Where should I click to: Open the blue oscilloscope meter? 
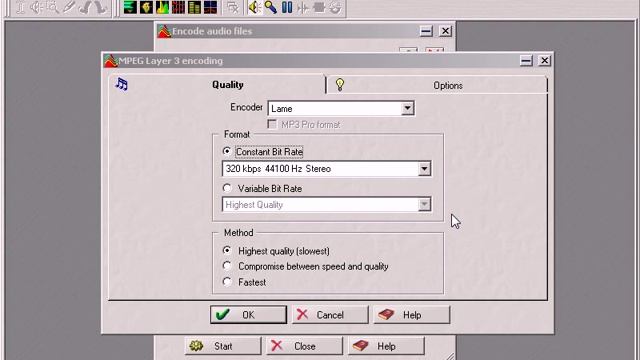[210, 7]
